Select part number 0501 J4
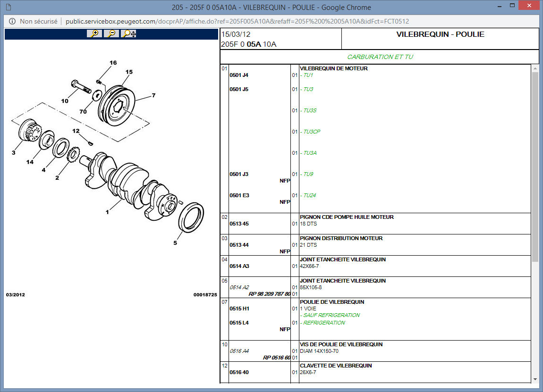 [x=239, y=75]
